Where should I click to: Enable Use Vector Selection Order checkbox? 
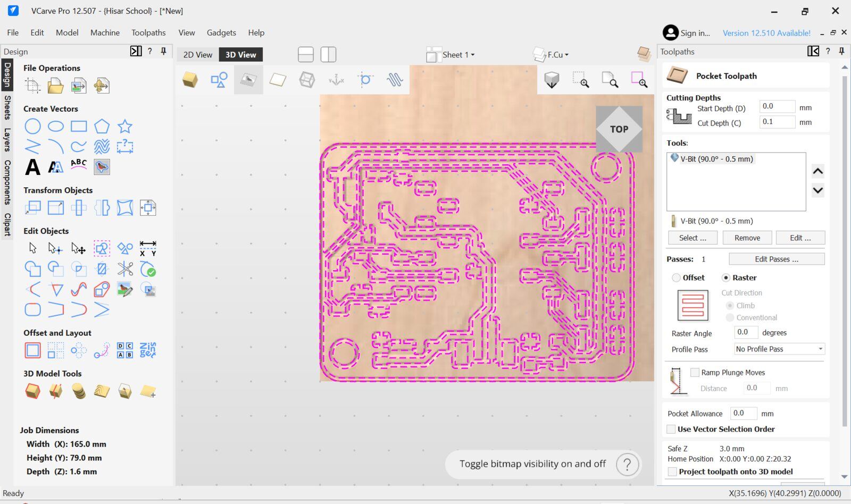(671, 429)
